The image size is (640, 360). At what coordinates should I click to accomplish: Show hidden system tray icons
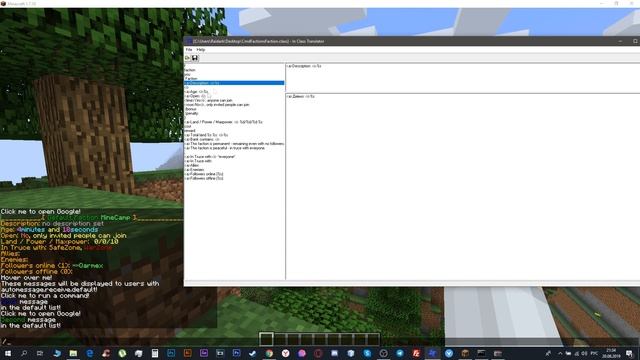pyautogui.click(x=560, y=353)
